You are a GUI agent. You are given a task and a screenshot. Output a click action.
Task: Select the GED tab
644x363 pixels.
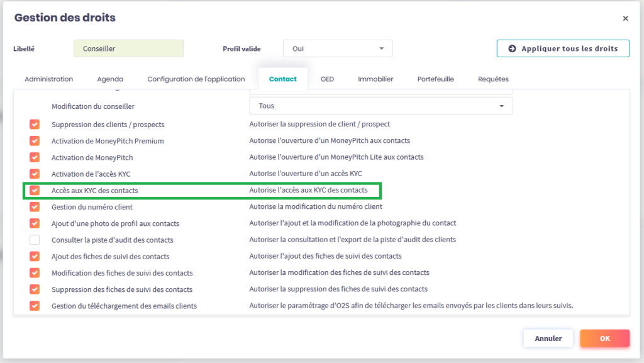(327, 79)
